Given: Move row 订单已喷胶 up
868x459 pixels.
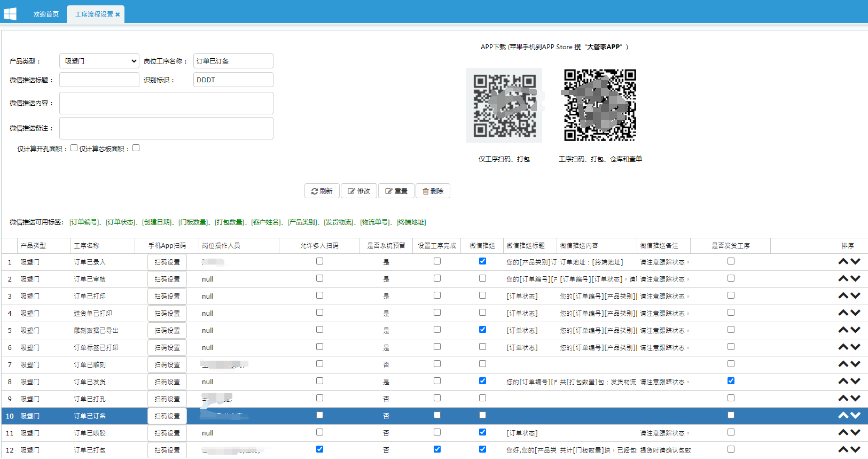Looking at the screenshot, I should tap(843, 433).
